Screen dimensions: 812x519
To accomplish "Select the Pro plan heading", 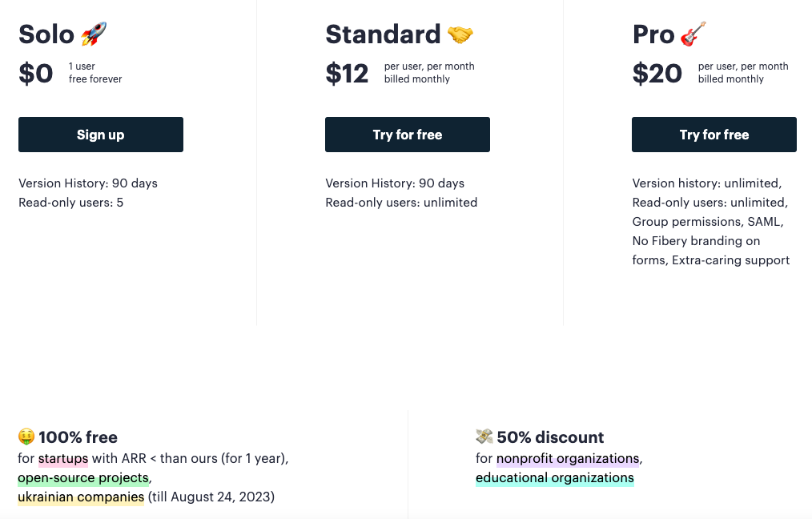I will 653,34.
